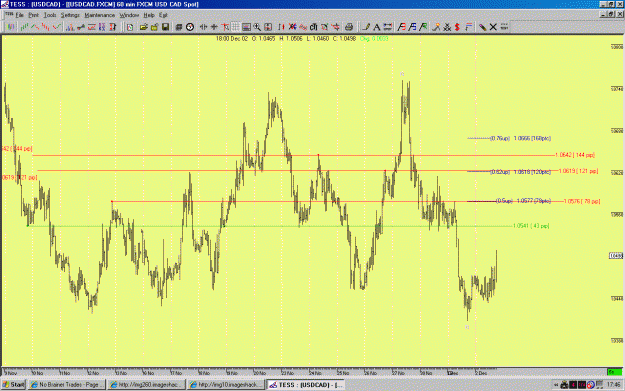Click the green bar chart style icon
The width and height of the screenshot is (625, 391).
pyautogui.click(x=25, y=27)
